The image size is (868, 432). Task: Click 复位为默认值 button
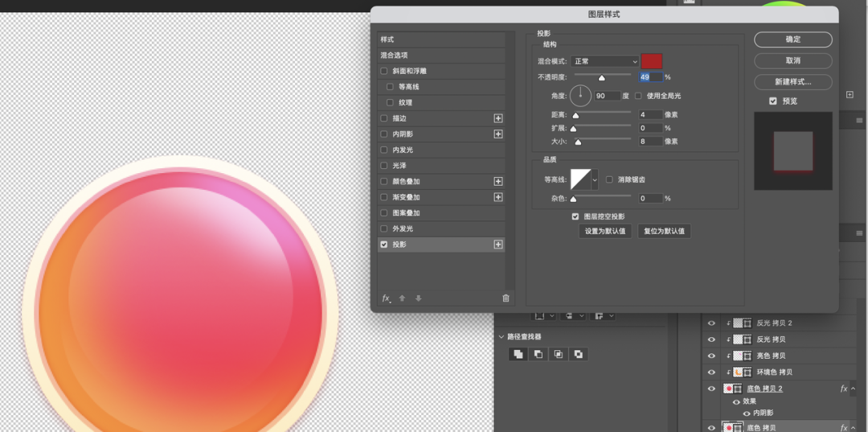tap(664, 231)
